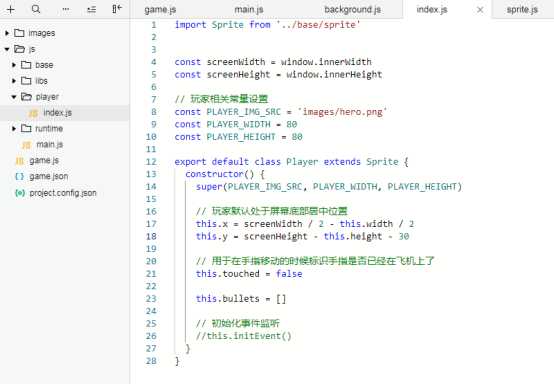Open project.config.json in the file tree

(x=65, y=193)
